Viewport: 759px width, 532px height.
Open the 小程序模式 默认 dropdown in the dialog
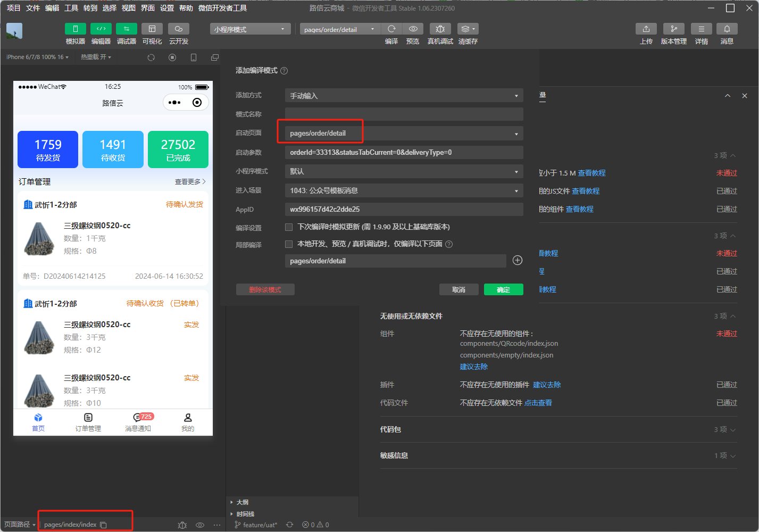pos(404,171)
